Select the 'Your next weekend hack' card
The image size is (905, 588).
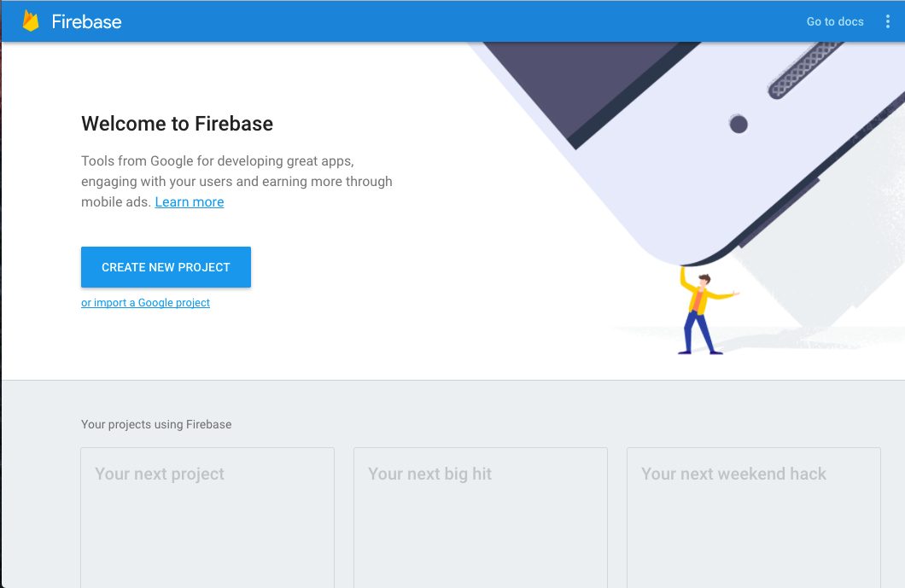click(x=754, y=517)
